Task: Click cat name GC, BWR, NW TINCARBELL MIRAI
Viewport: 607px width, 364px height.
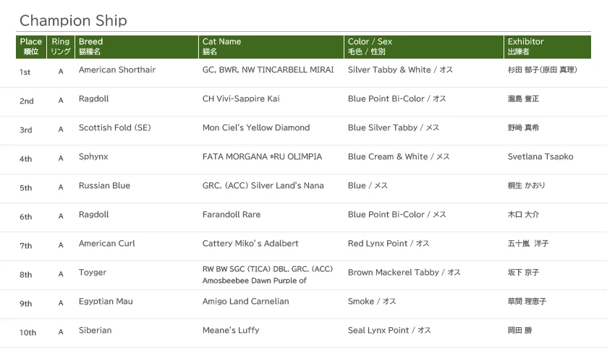Action: pyautogui.click(x=268, y=70)
